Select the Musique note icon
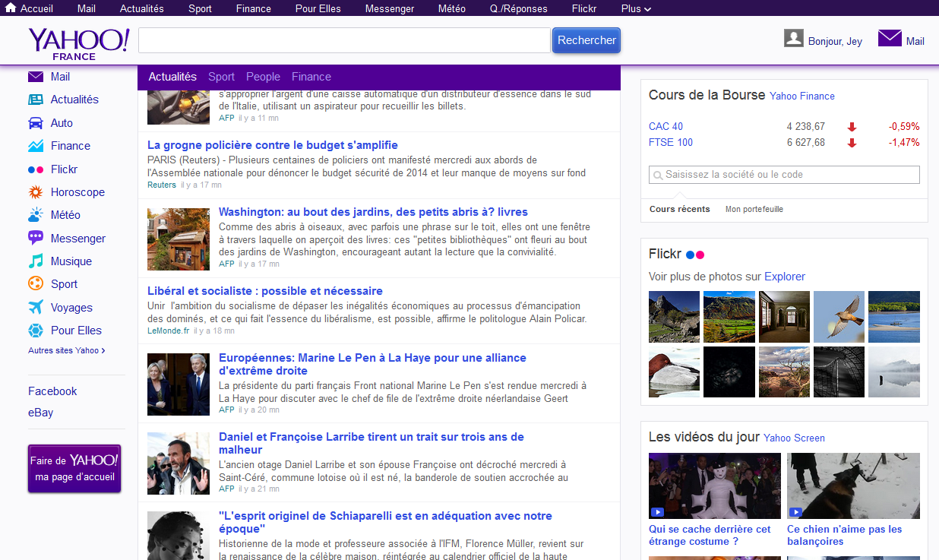This screenshot has width=939, height=560. 36,261
